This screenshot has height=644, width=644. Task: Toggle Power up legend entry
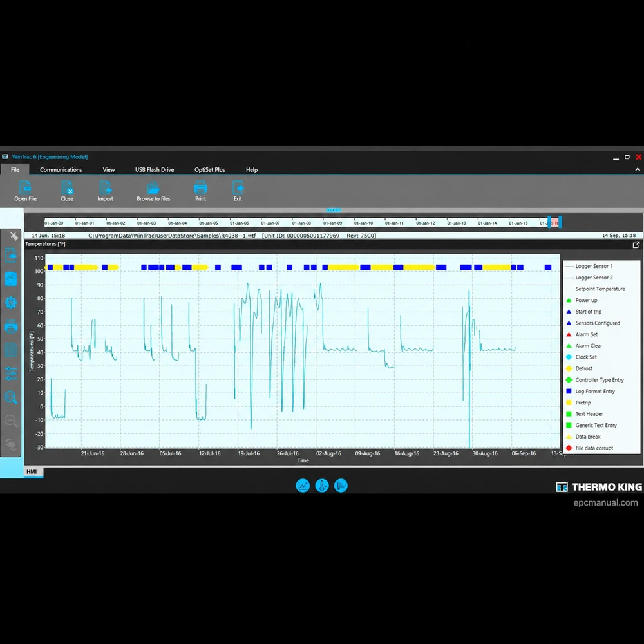[x=582, y=300]
